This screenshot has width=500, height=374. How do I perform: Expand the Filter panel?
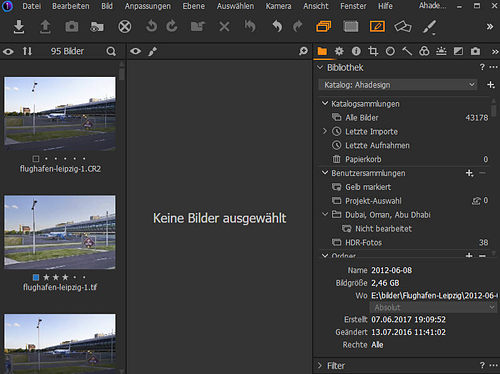click(x=320, y=366)
